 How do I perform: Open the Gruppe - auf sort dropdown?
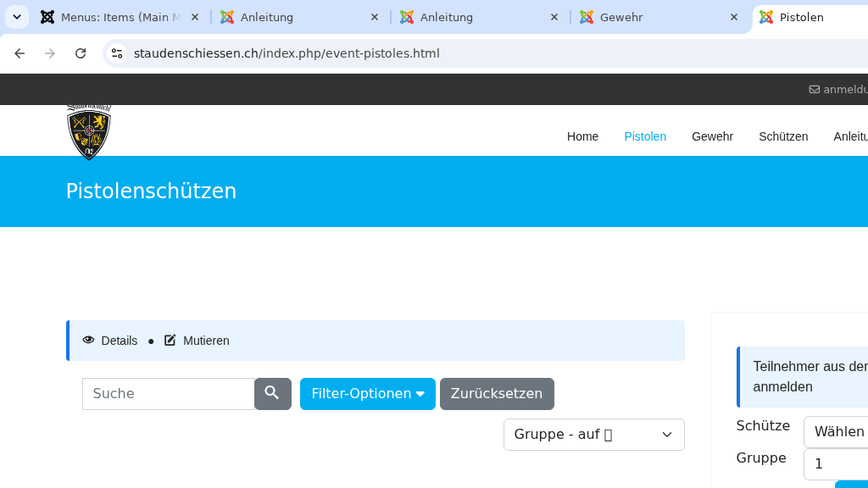(594, 435)
